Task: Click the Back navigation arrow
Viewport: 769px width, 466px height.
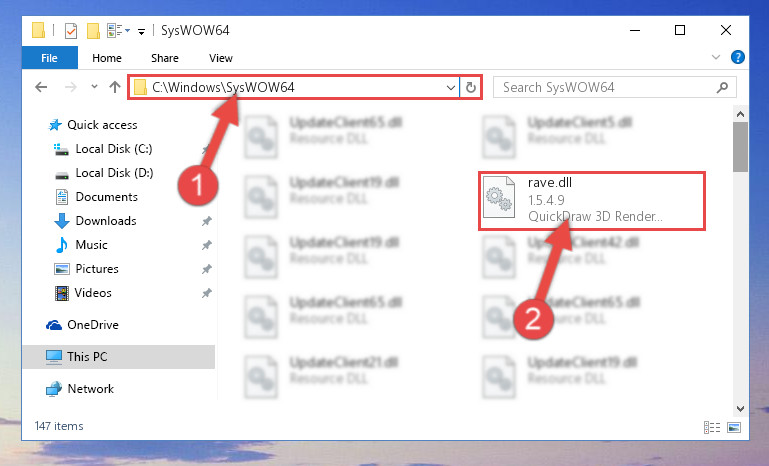Action: click(41, 87)
